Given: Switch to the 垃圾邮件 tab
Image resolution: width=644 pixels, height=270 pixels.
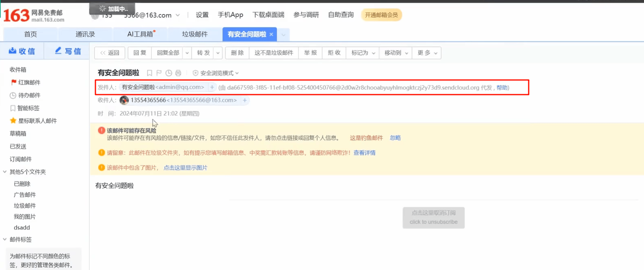Looking at the screenshot, I should click(195, 35).
